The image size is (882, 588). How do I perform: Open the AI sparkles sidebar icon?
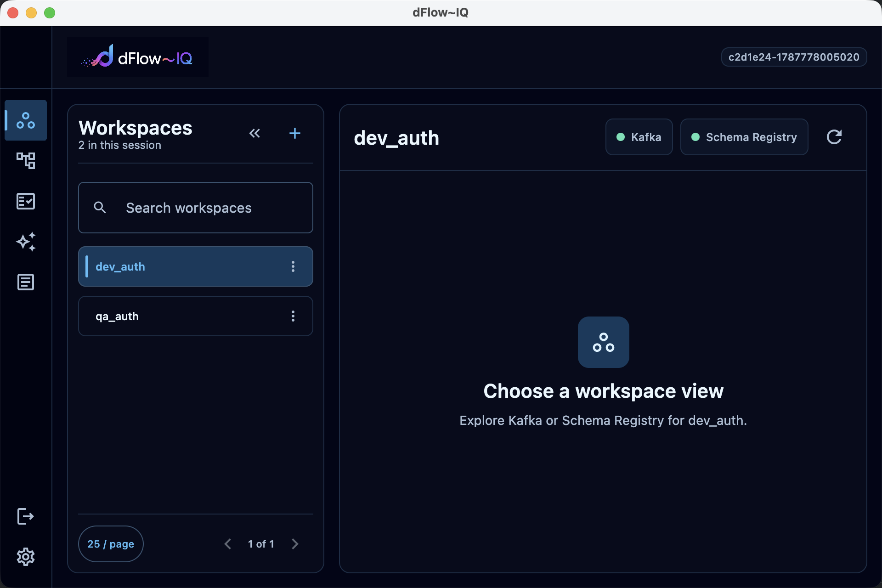coord(26,242)
